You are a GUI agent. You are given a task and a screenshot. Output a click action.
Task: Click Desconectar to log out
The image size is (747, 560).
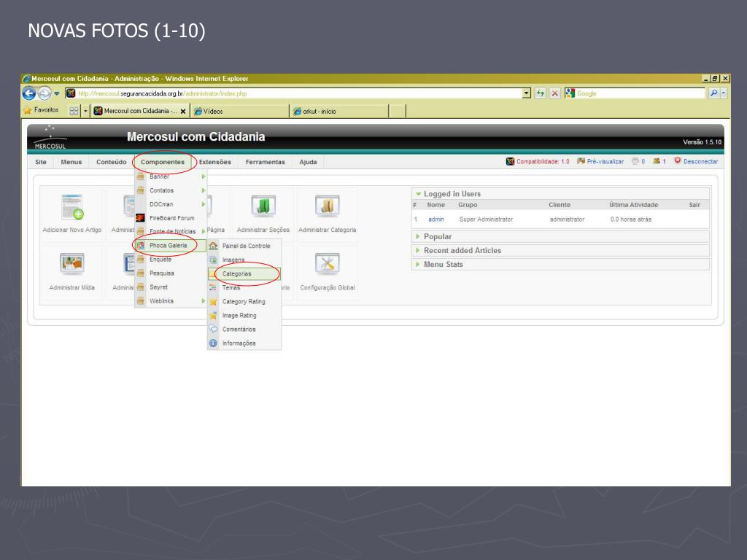(x=696, y=161)
